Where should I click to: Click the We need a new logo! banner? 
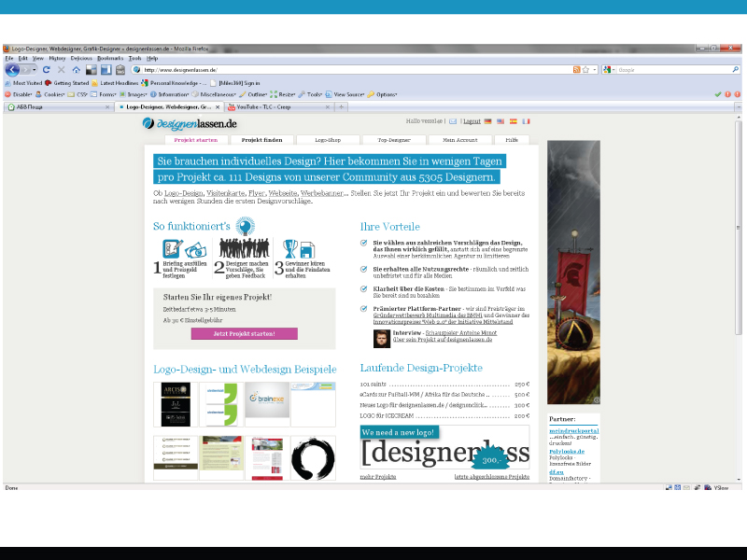(x=445, y=448)
